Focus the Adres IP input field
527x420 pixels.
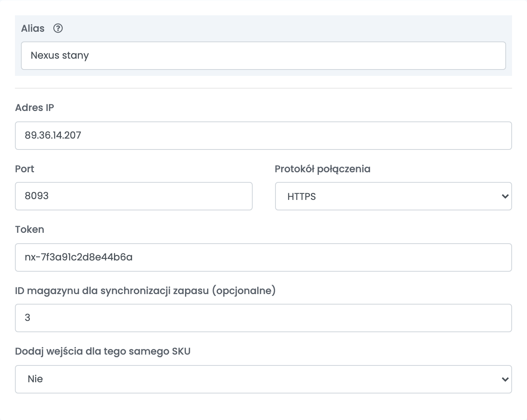point(263,136)
